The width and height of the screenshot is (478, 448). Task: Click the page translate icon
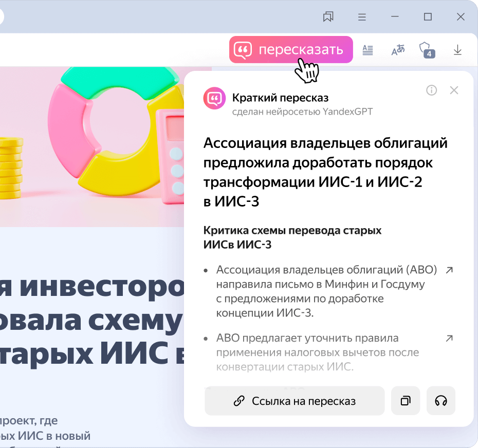(398, 50)
